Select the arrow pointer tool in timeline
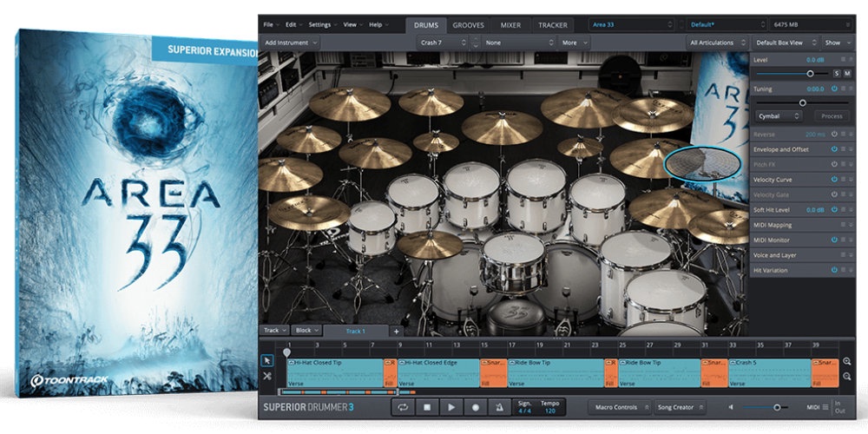 click(267, 360)
